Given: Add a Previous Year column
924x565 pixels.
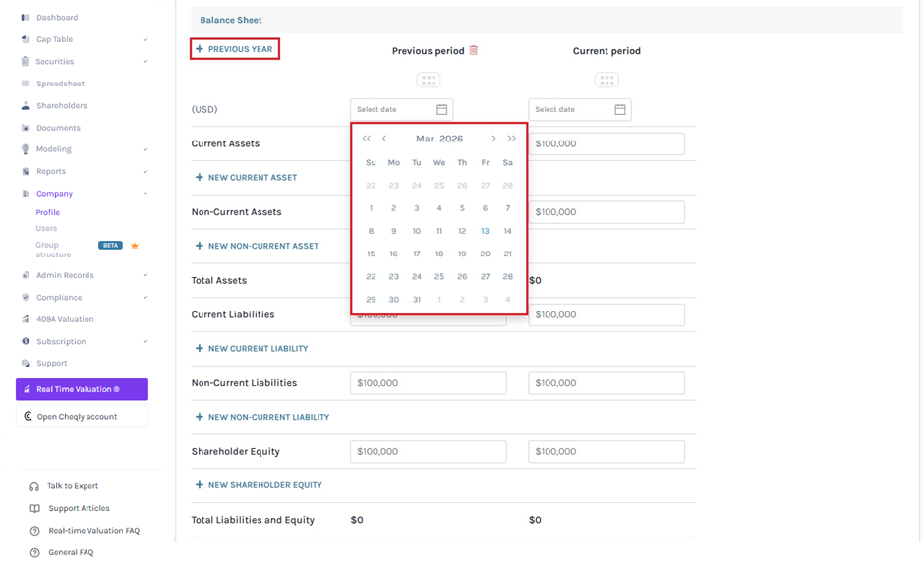Looking at the screenshot, I should click(x=235, y=49).
